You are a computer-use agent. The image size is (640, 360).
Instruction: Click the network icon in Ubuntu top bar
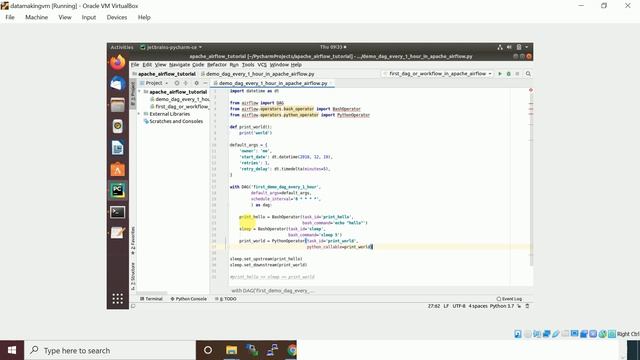click(x=500, y=47)
